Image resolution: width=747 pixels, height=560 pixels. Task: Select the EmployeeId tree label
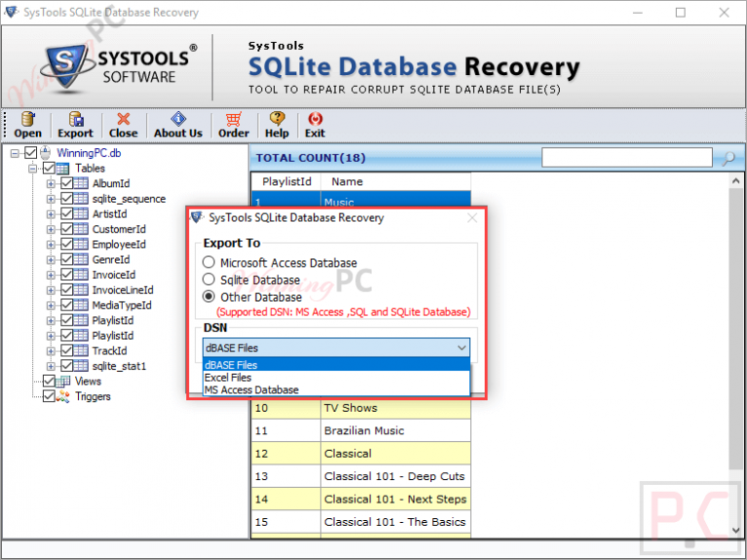coord(119,244)
